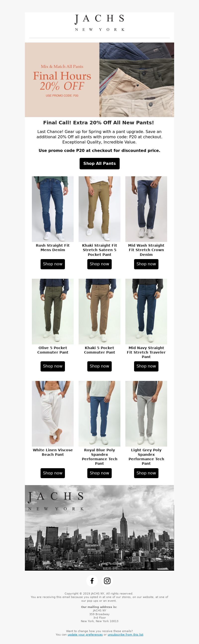Click the Final Hours 20% OFF banner
199x644 pixels.
coord(99,80)
